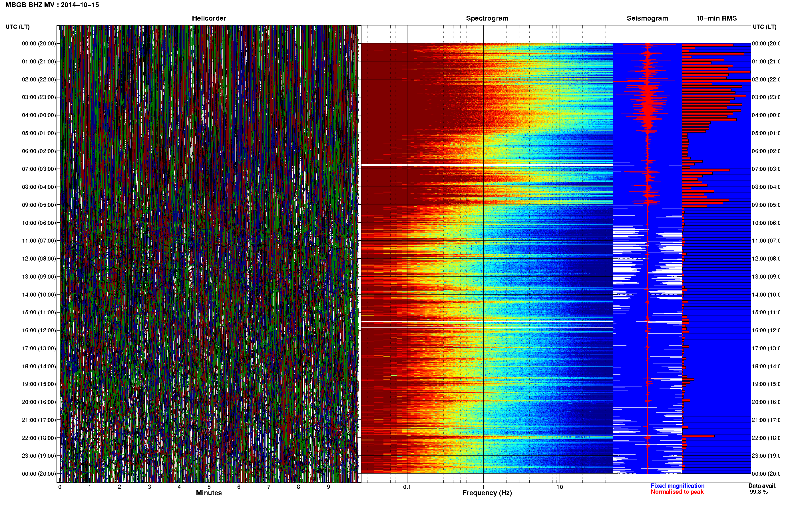Click "01:00 (21:00)" on the helicorder time axis

coord(39,61)
